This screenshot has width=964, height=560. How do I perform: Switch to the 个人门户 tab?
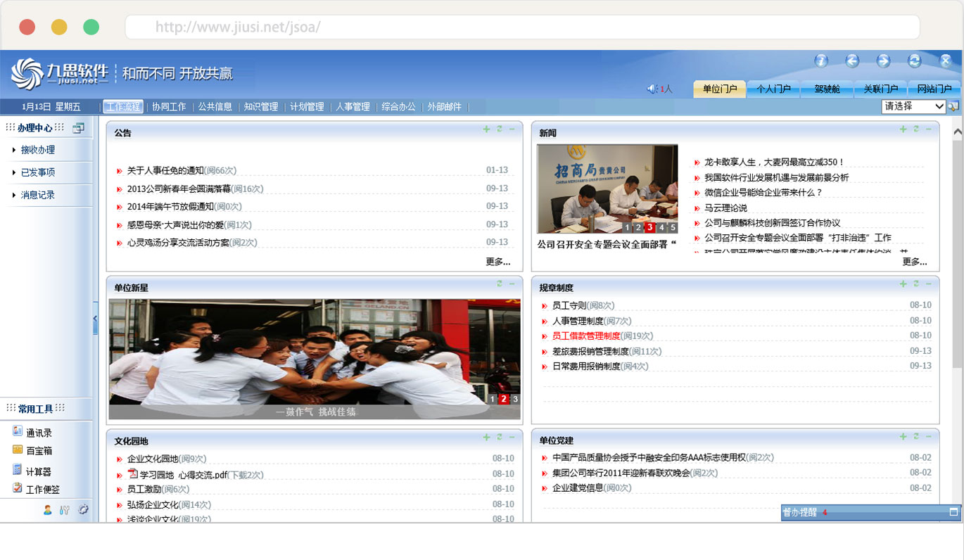[773, 89]
